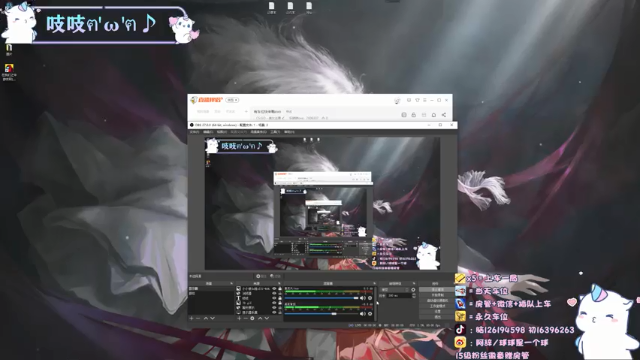
Task: Increase the transition duration stepper
Action: pos(414,294)
